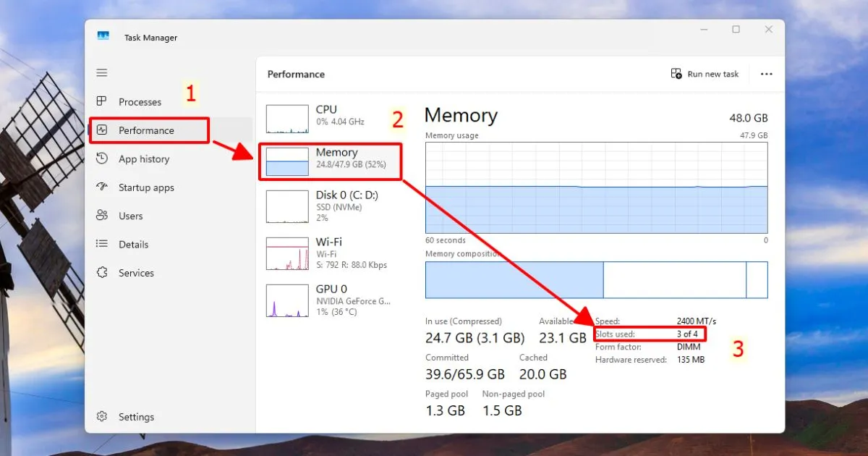Open Settings via the gear icon
The image size is (868, 456).
(102, 416)
